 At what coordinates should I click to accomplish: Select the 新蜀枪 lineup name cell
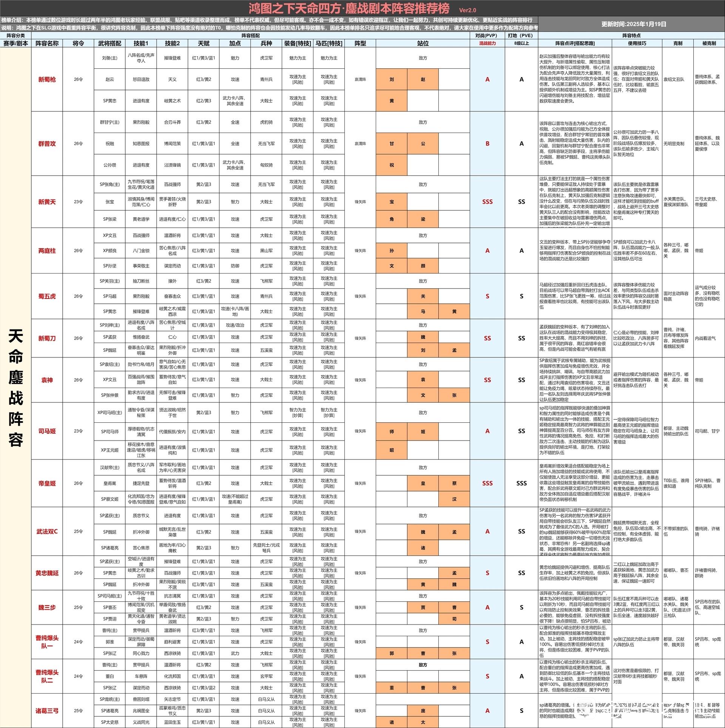pyautogui.click(x=47, y=79)
